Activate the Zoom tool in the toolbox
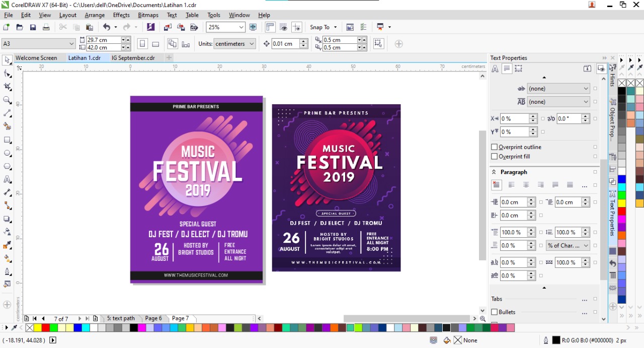Image resolution: width=644 pixels, height=348 pixels. (7, 100)
